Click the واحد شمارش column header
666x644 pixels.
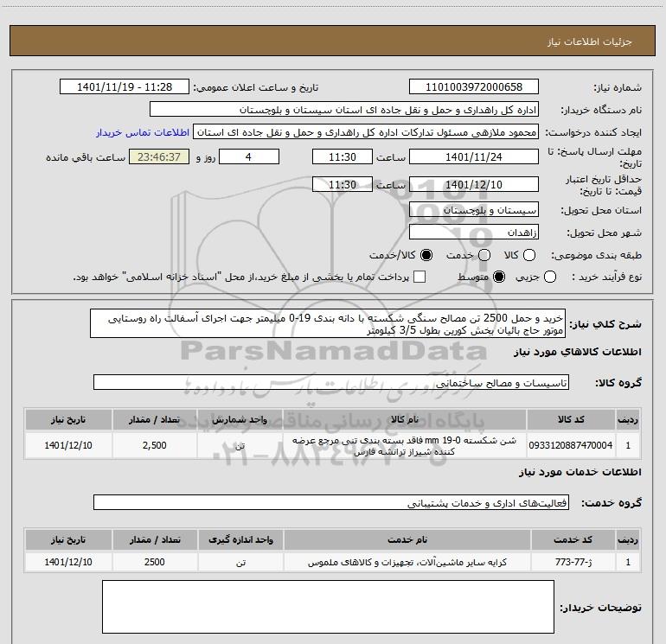point(240,420)
